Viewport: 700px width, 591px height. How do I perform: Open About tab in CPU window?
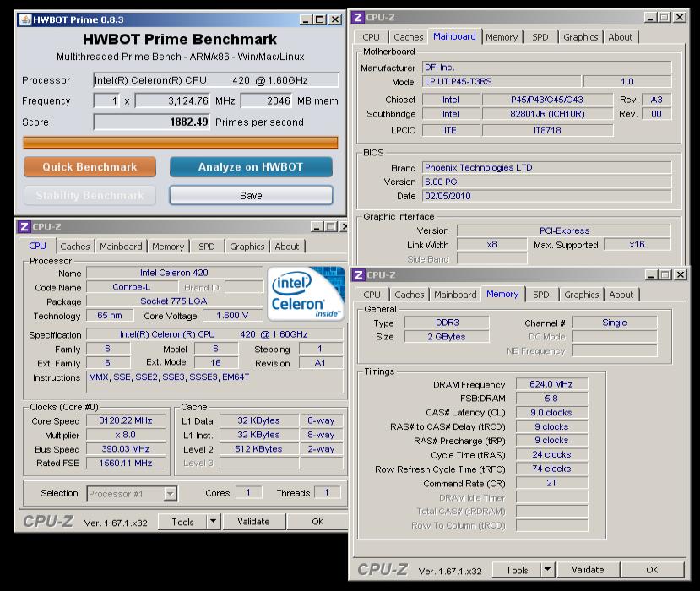tap(287, 247)
